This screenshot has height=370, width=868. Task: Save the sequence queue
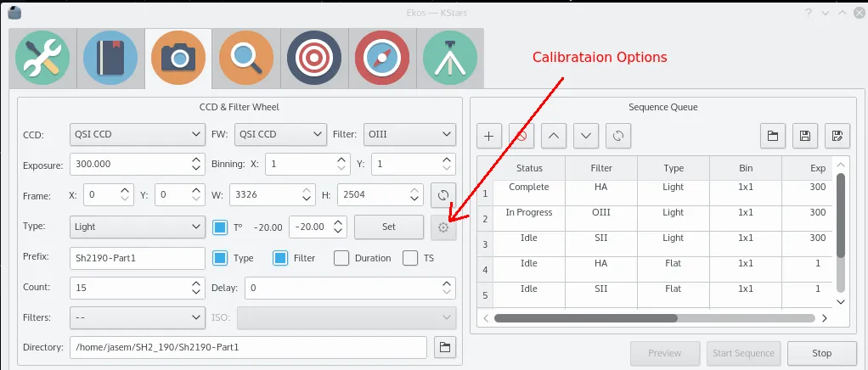coord(805,136)
